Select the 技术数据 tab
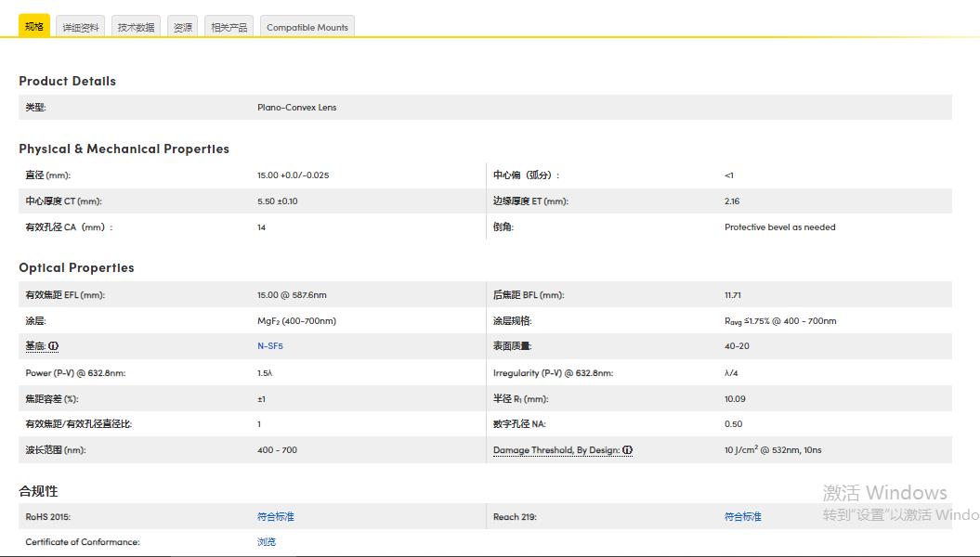 [x=136, y=27]
